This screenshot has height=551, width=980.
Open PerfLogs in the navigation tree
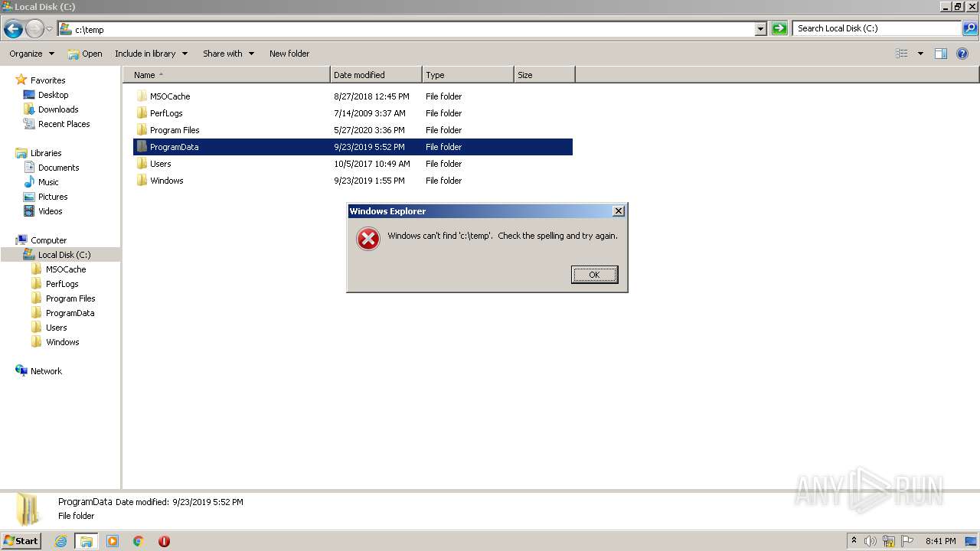click(62, 284)
